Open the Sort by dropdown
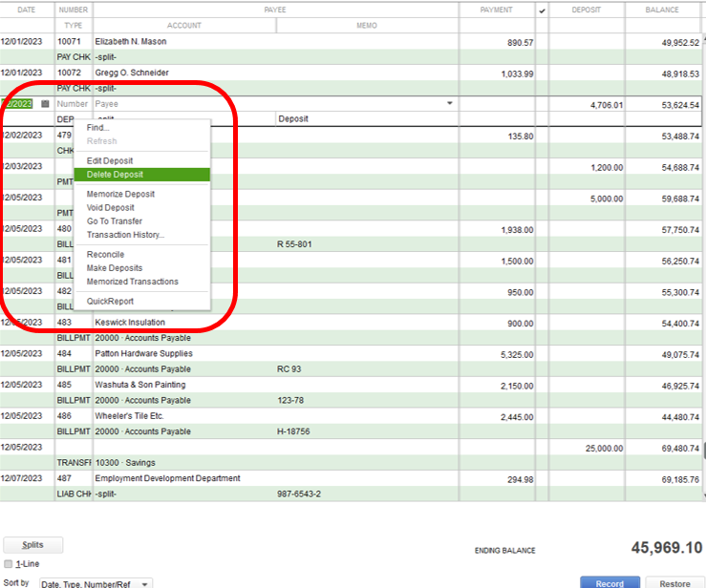 click(96, 583)
